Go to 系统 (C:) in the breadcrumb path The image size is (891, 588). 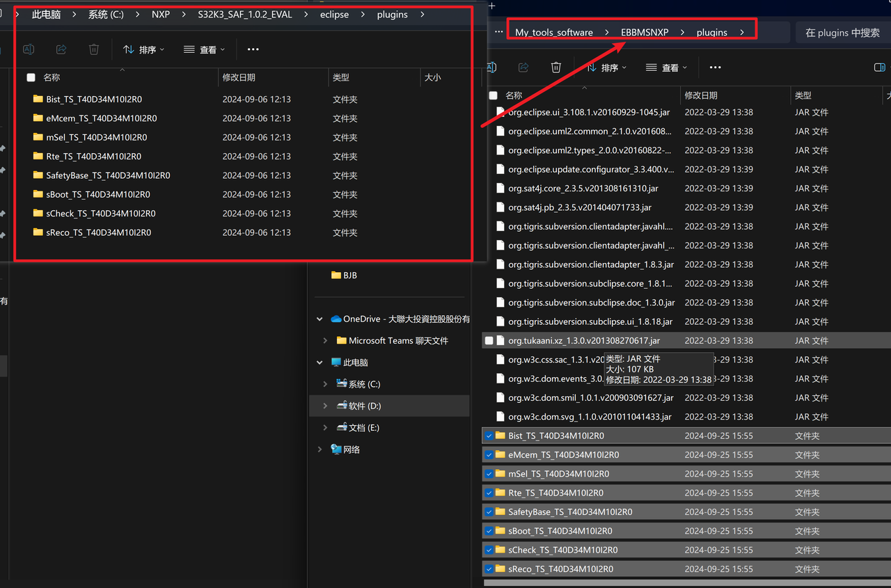pyautogui.click(x=106, y=15)
